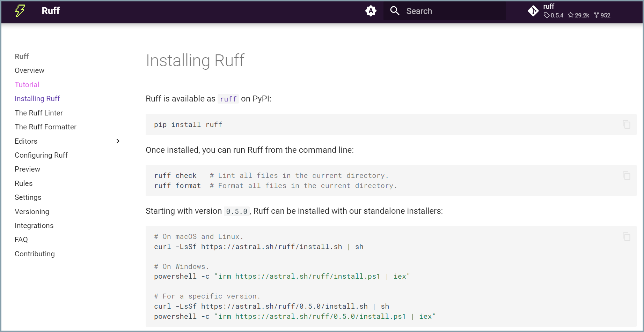Toggle the automatic color theme icon
Image resolution: width=644 pixels, height=332 pixels.
(x=371, y=11)
